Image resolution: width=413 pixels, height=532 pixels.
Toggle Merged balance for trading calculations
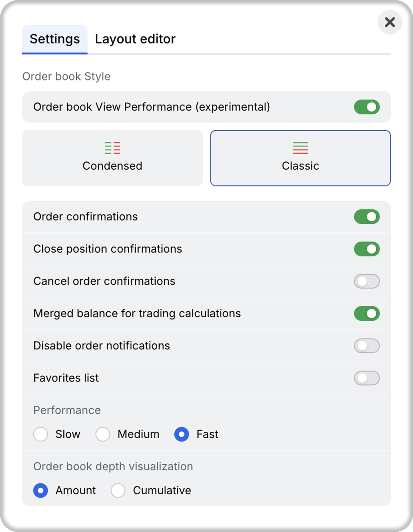(x=367, y=313)
